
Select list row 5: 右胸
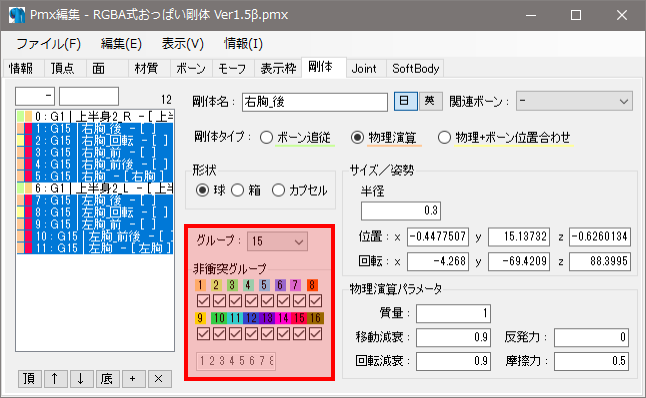95,176
